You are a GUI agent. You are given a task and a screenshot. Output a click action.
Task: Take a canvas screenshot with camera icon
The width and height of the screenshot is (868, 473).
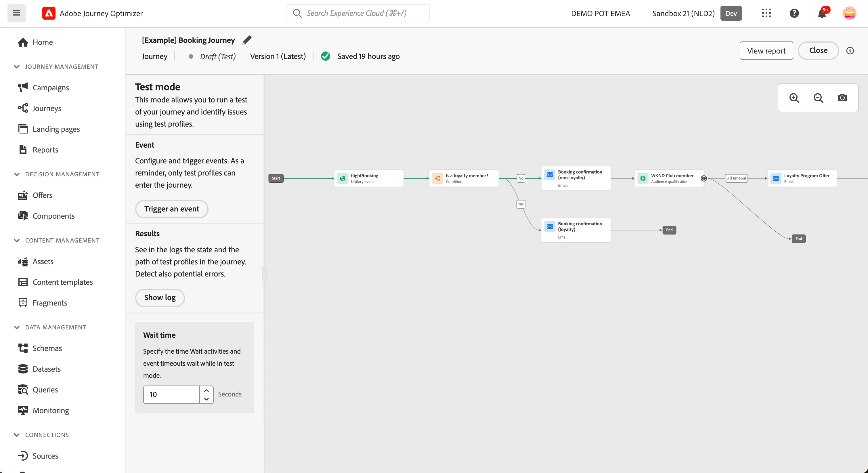pos(842,98)
